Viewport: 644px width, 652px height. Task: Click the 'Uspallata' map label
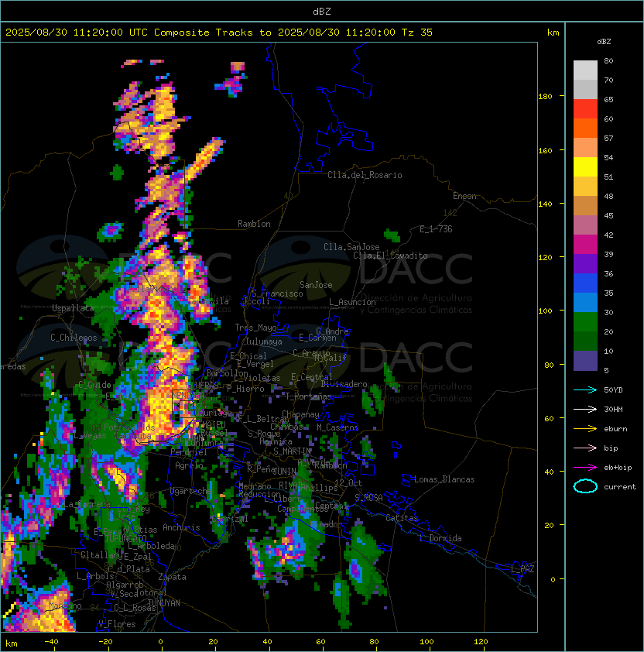73,308
